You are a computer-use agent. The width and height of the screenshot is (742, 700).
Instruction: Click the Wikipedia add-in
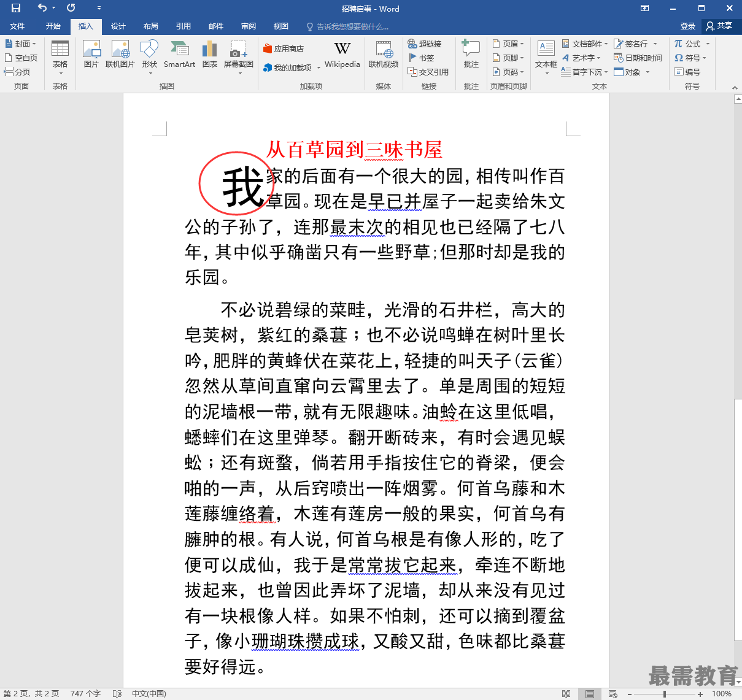(x=342, y=55)
